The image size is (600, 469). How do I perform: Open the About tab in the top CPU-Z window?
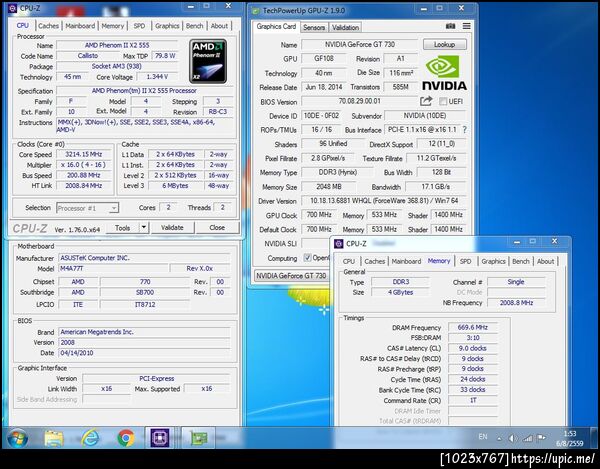219,26
